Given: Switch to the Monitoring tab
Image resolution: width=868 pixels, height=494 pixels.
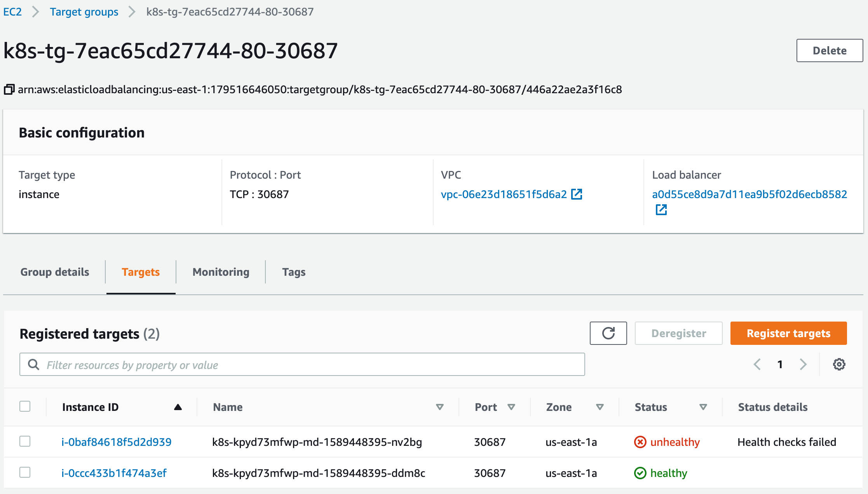Looking at the screenshot, I should click(x=221, y=272).
